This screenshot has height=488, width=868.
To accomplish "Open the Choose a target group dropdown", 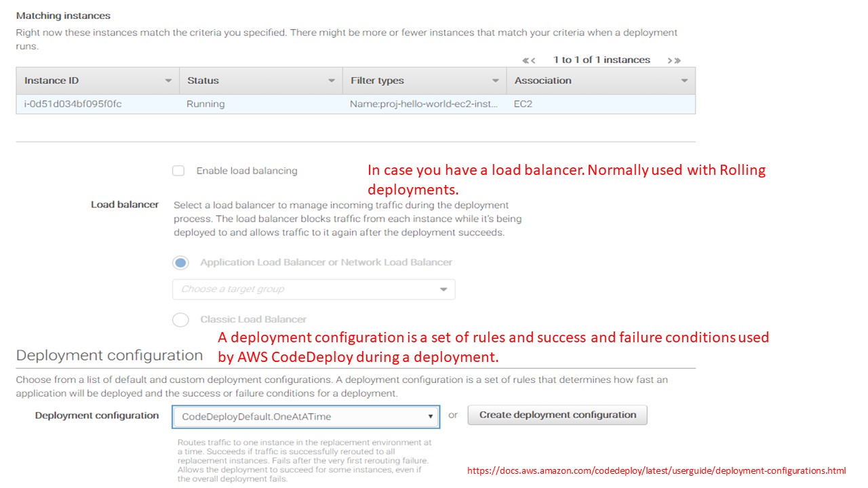I will pos(313,289).
